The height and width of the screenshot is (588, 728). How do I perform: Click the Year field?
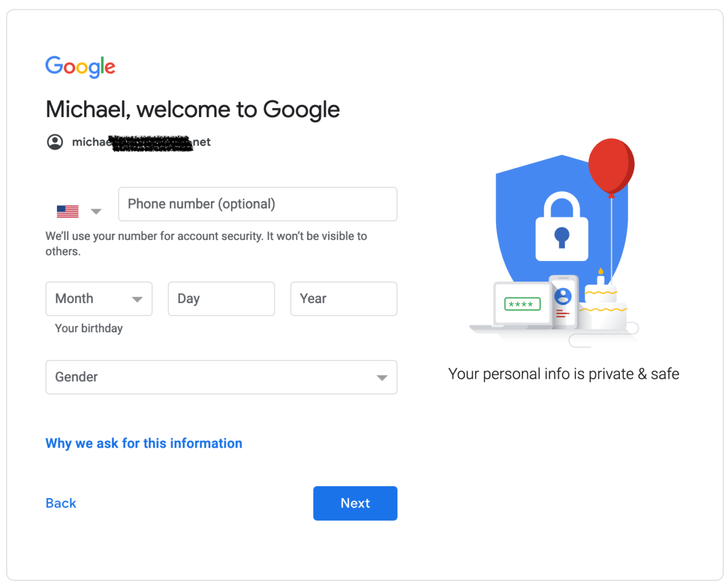pos(344,299)
